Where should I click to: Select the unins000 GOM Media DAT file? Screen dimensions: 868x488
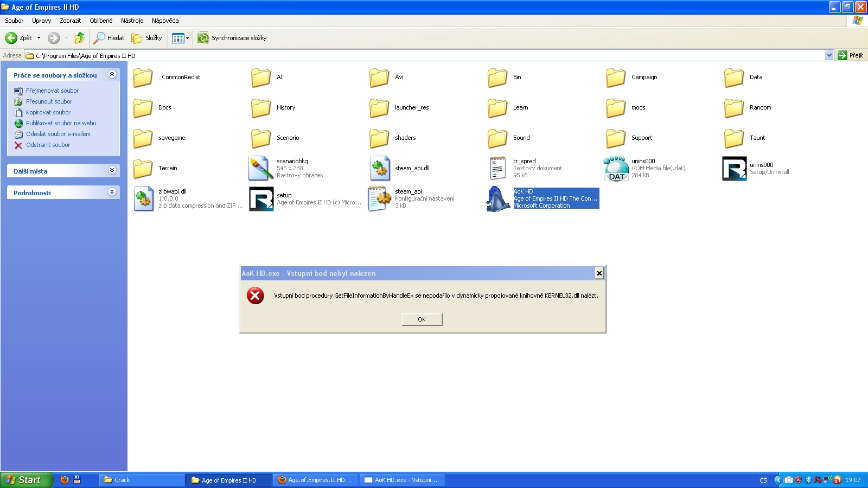click(x=616, y=168)
